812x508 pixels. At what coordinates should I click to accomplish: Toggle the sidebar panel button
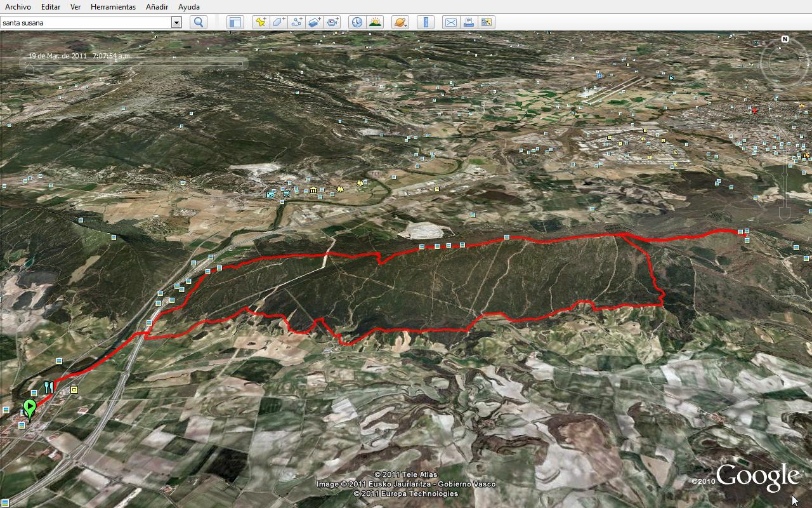tap(235, 22)
